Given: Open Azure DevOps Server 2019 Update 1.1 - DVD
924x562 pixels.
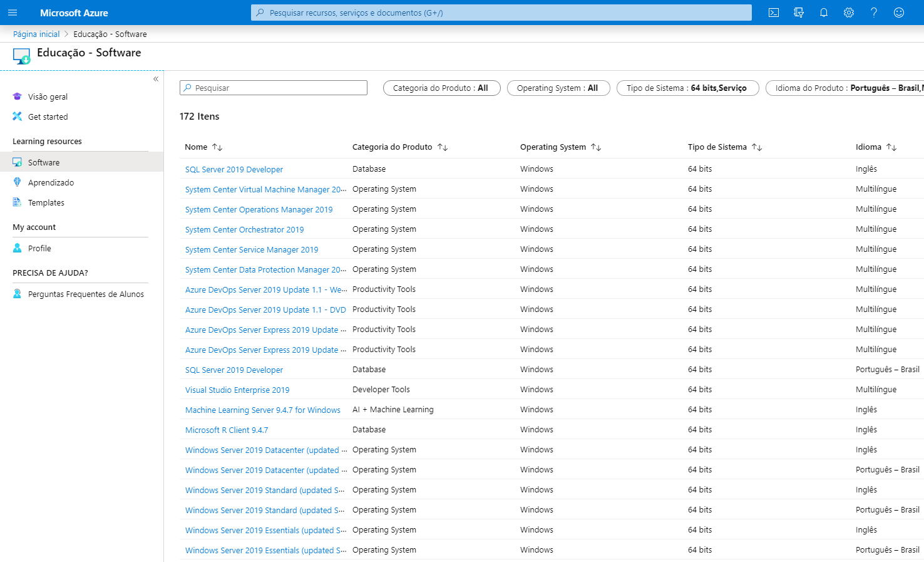Looking at the screenshot, I should [265, 310].
